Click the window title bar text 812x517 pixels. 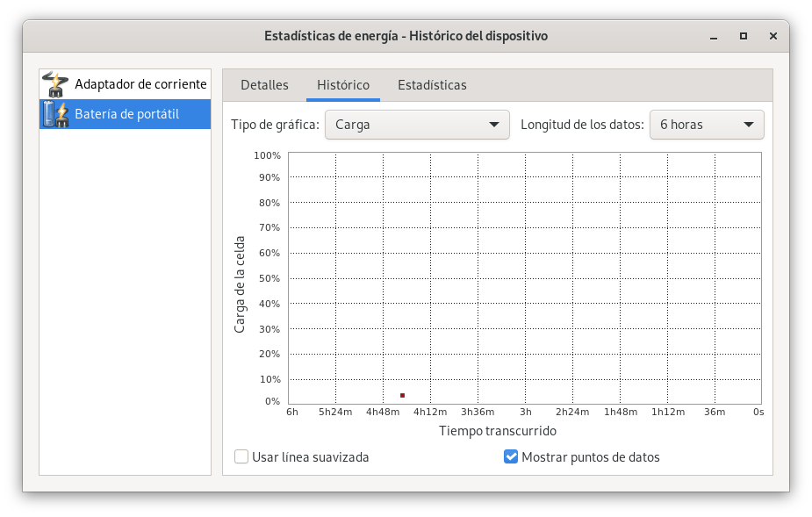[406, 36]
